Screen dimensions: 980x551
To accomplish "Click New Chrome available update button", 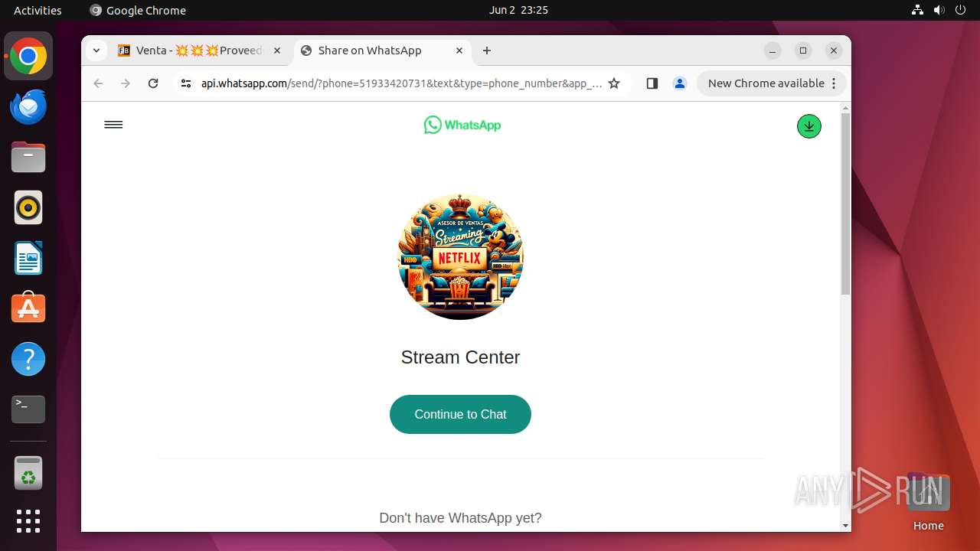I will [x=766, y=83].
